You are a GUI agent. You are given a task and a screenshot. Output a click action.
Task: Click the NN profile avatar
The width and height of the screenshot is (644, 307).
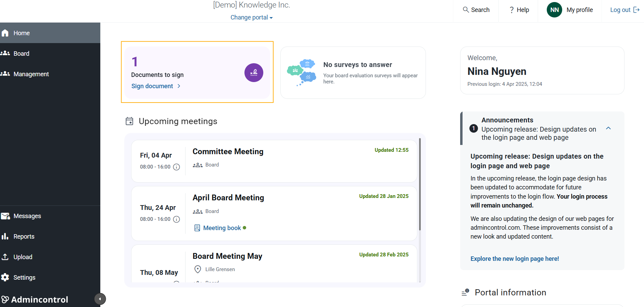click(x=554, y=10)
